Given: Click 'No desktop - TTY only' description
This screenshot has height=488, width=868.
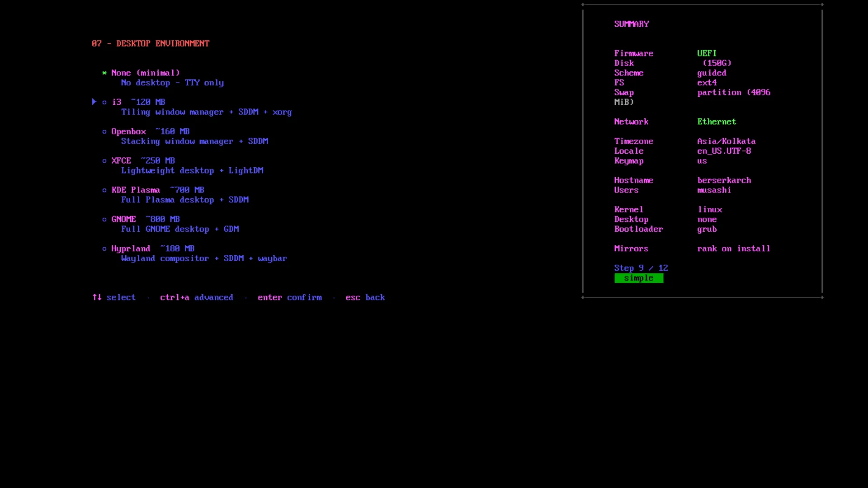Looking at the screenshot, I should click(x=172, y=83).
